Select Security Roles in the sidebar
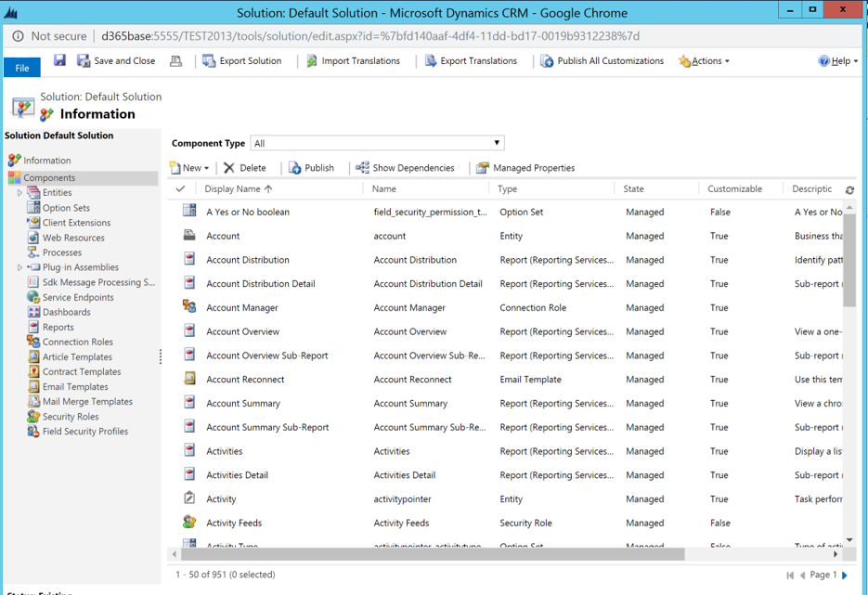Screen dimensions: 868x595 tap(71, 417)
